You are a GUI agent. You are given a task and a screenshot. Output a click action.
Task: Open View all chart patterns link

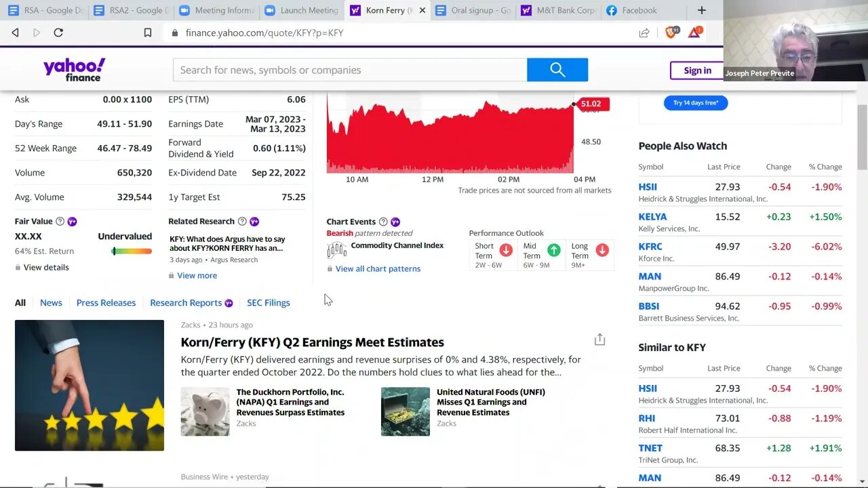click(x=378, y=269)
